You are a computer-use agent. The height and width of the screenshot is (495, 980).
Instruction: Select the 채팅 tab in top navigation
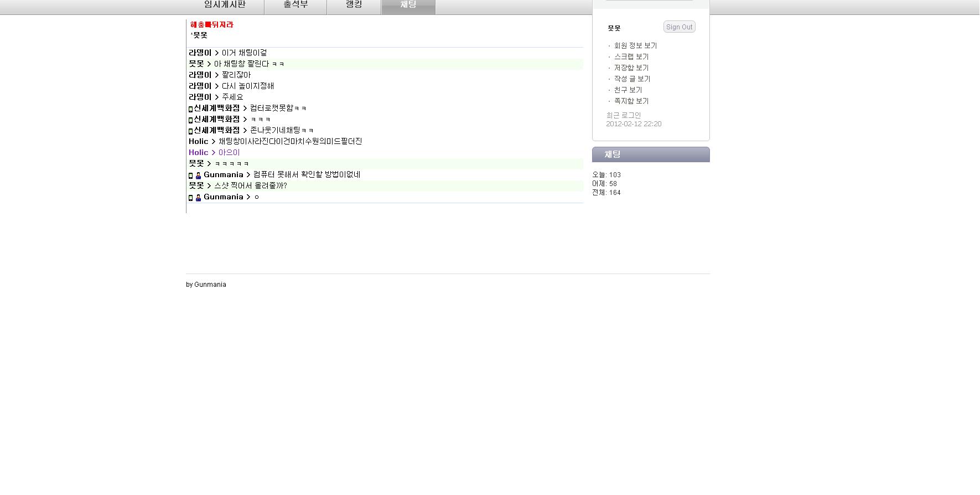click(408, 5)
